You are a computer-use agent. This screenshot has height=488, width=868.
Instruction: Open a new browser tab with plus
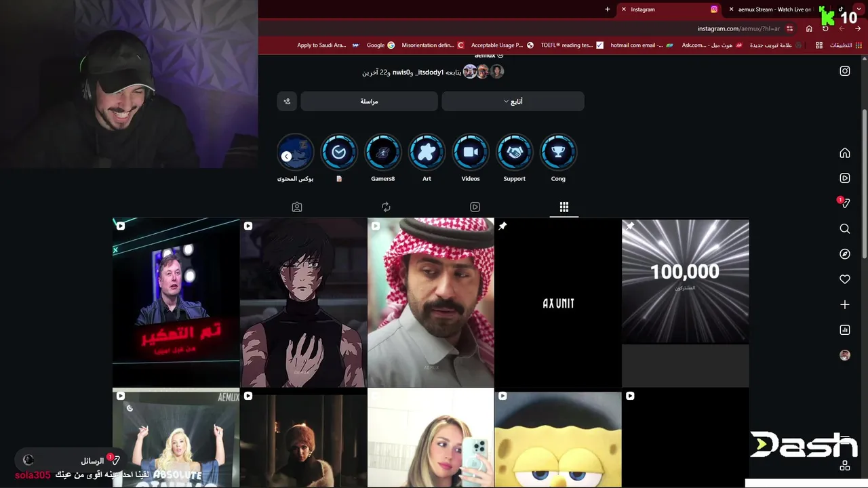point(608,9)
